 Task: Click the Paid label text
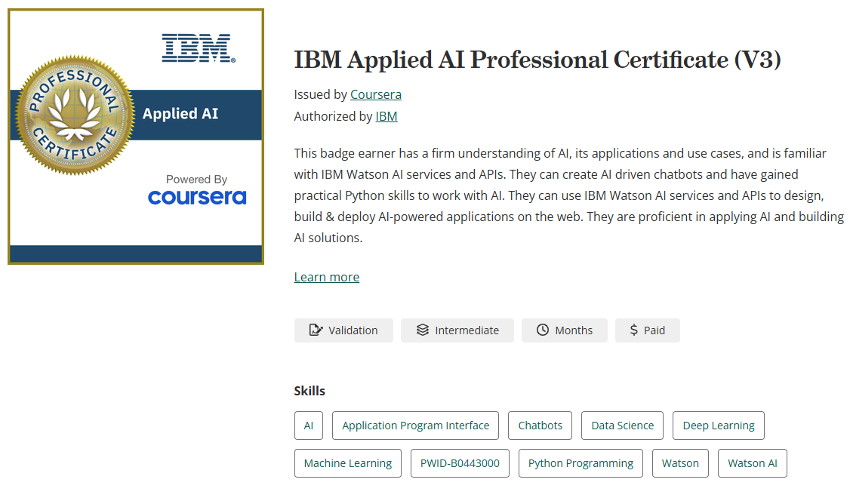tap(654, 330)
